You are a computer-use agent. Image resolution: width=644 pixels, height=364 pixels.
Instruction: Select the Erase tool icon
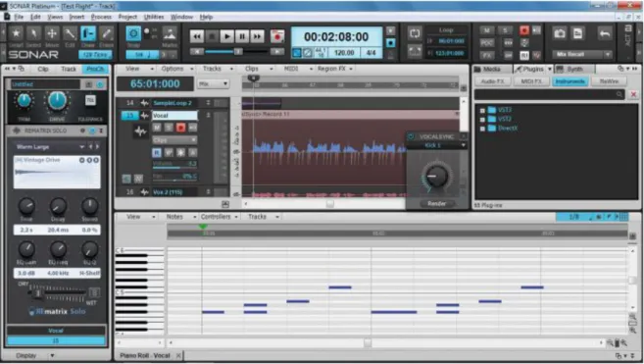coord(107,33)
